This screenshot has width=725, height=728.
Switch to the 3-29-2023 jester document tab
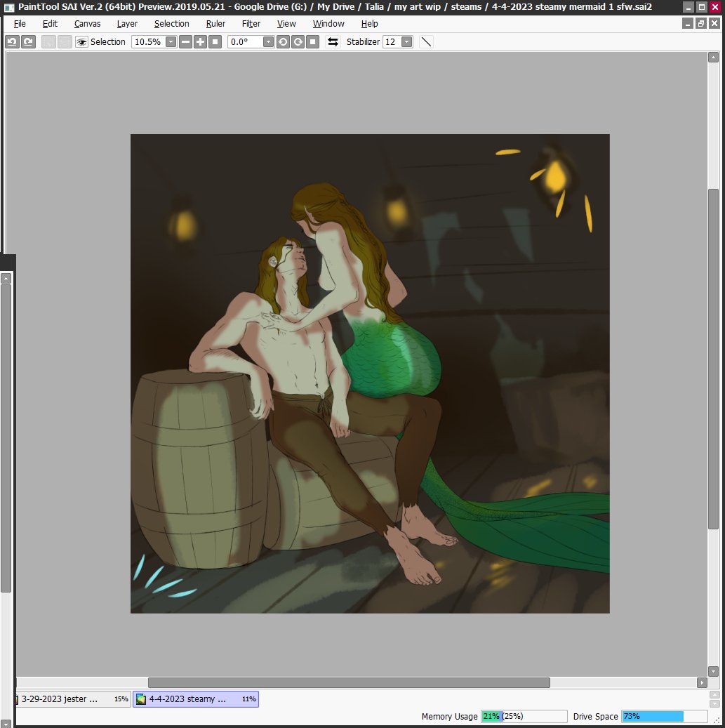pyautogui.click(x=73, y=699)
